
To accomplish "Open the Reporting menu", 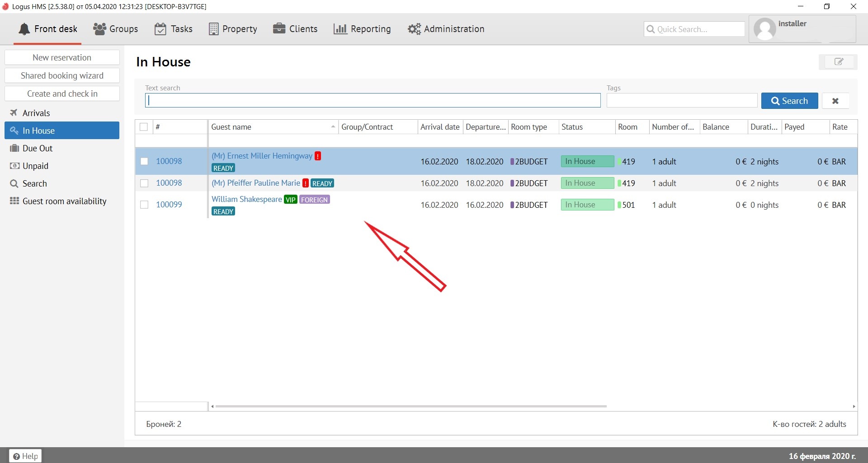I will 362,29.
